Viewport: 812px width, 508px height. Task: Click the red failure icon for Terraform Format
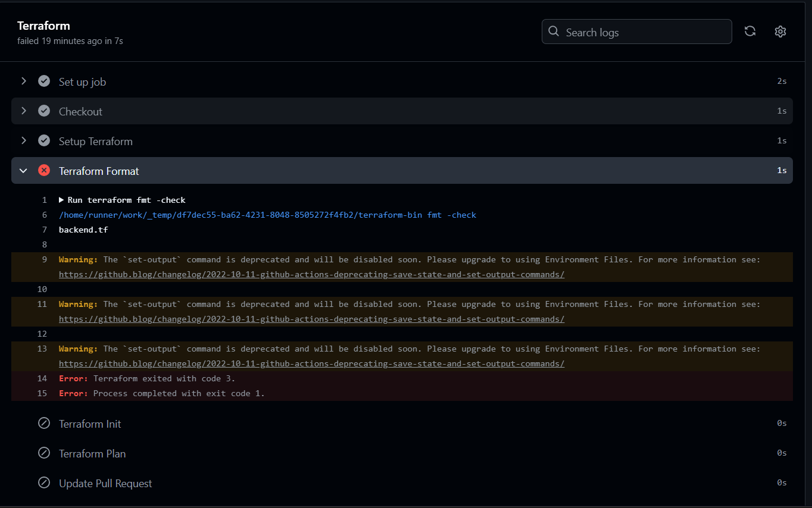44,170
